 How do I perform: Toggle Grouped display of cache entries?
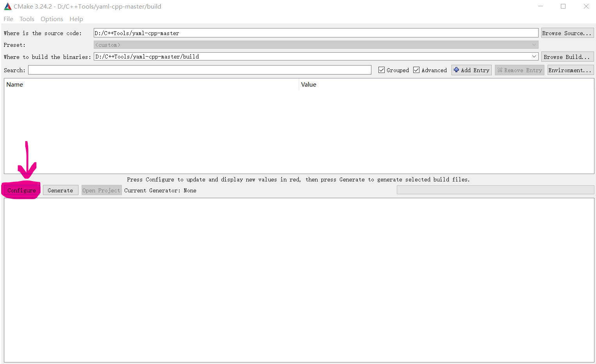[382, 70]
